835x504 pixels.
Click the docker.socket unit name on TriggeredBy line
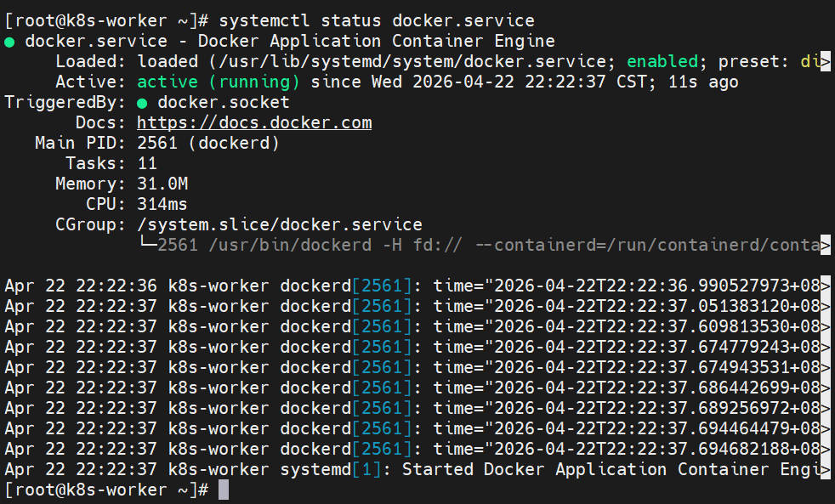click(x=224, y=103)
